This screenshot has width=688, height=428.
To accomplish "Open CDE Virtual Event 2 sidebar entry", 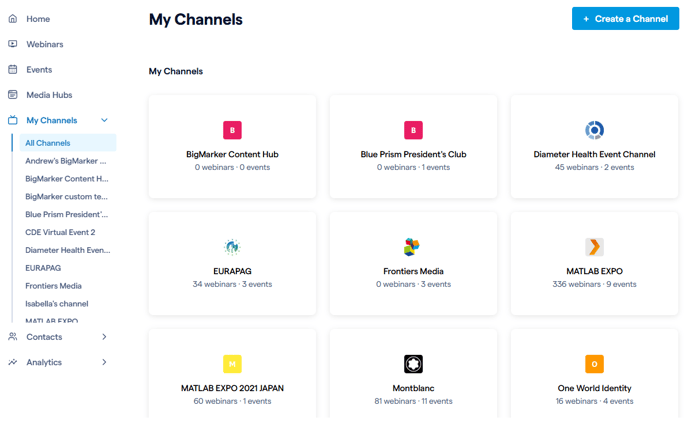I will [x=60, y=232].
